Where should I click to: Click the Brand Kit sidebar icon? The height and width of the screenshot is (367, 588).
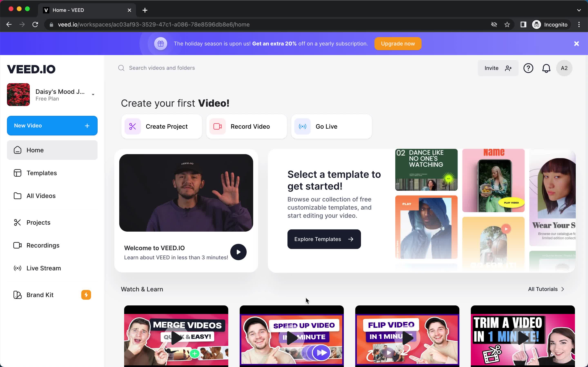point(17,295)
